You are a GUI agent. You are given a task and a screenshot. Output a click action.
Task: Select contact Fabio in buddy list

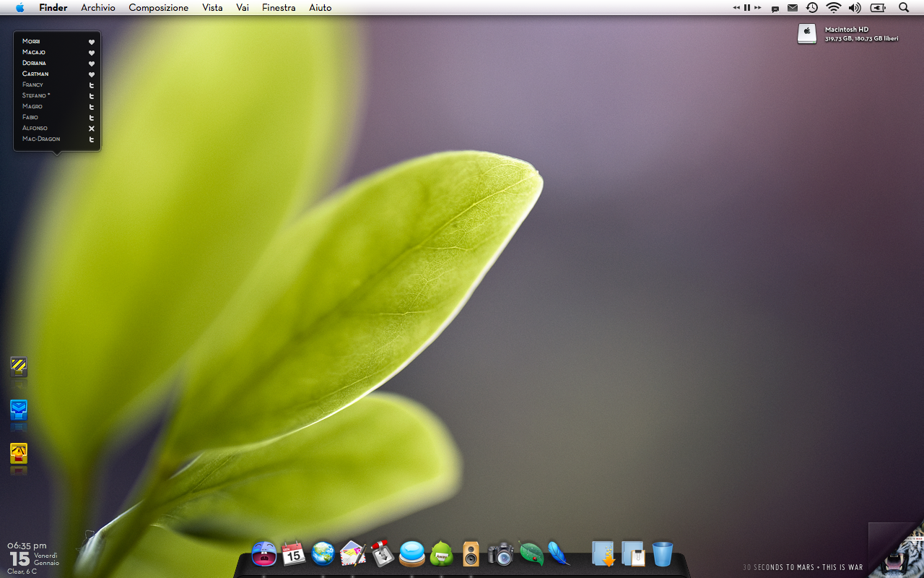(30, 117)
